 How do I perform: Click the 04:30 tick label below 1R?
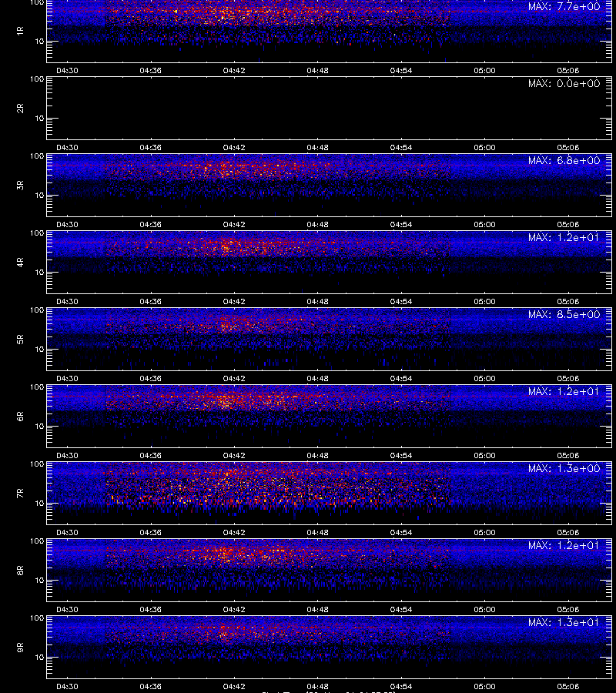[67, 71]
